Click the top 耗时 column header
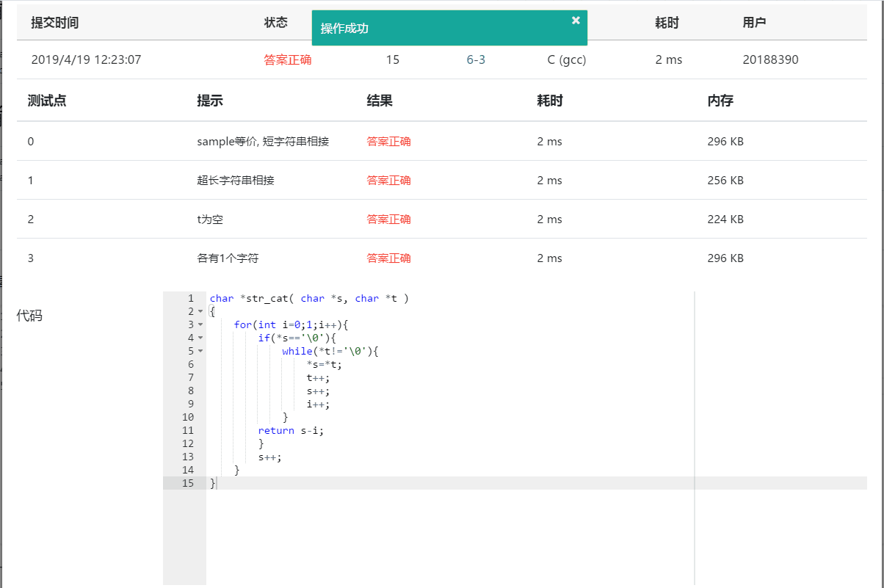884x588 pixels. click(667, 23)
